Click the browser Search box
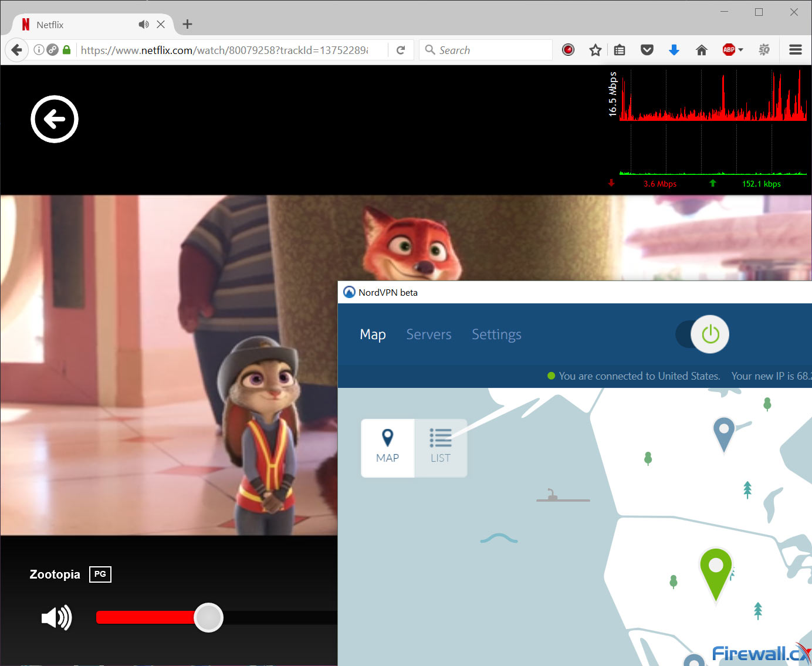Image resolution: width=812 pixels, height=666 pixels. click(486, 50)
